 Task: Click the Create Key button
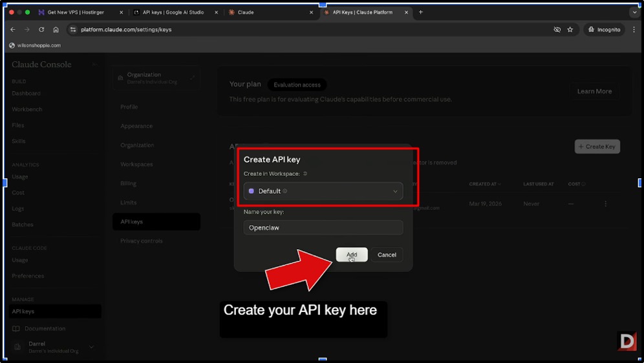pyautogui.click(x=597, y=147)
